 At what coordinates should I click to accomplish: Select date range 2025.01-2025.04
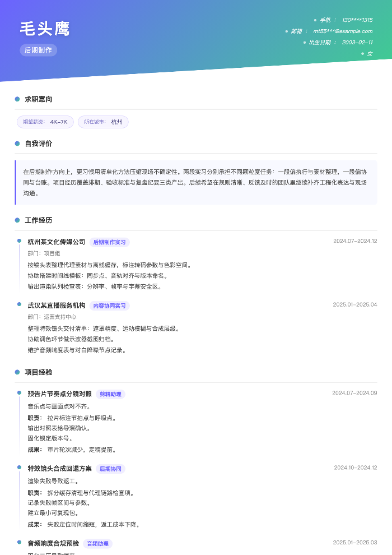355,305
